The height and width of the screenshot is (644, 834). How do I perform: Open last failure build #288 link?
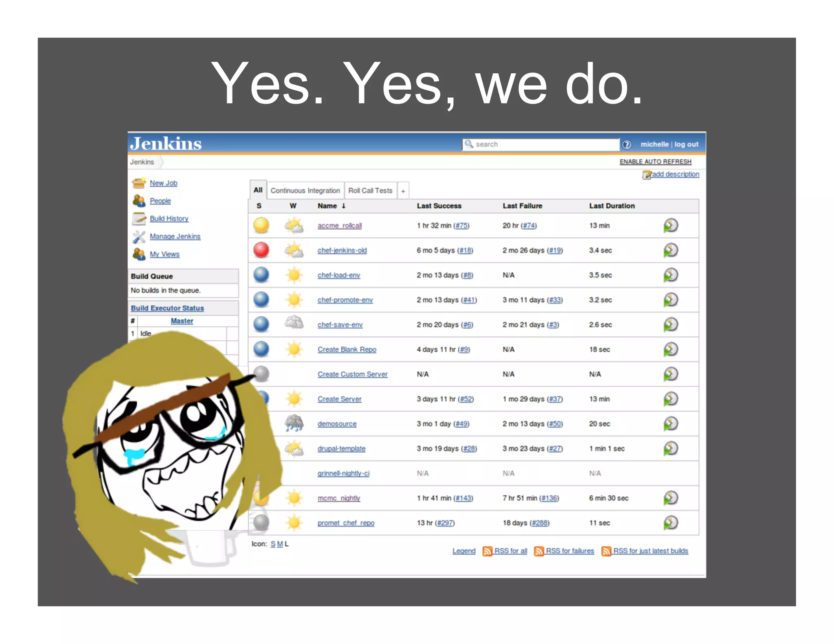coord(540,523)
